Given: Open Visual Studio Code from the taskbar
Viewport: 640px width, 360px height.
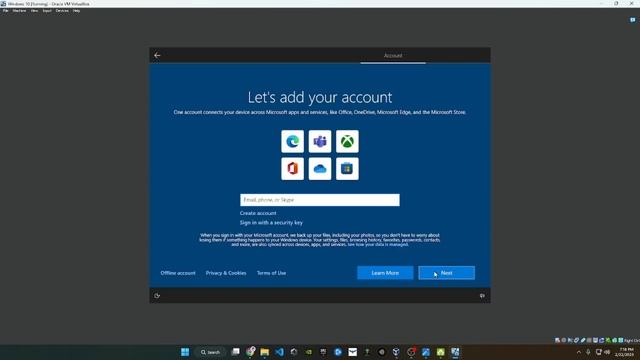Looking at the screenshot, I should (x=279, y=352).
